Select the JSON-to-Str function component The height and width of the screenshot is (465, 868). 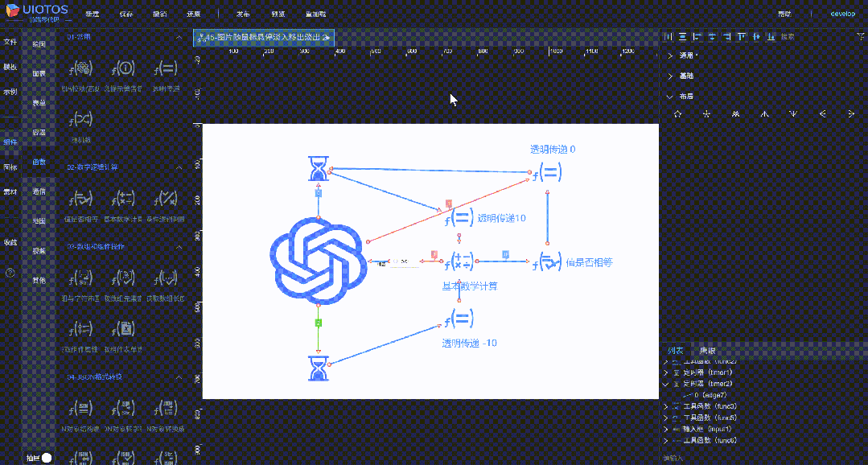[123, 409]
